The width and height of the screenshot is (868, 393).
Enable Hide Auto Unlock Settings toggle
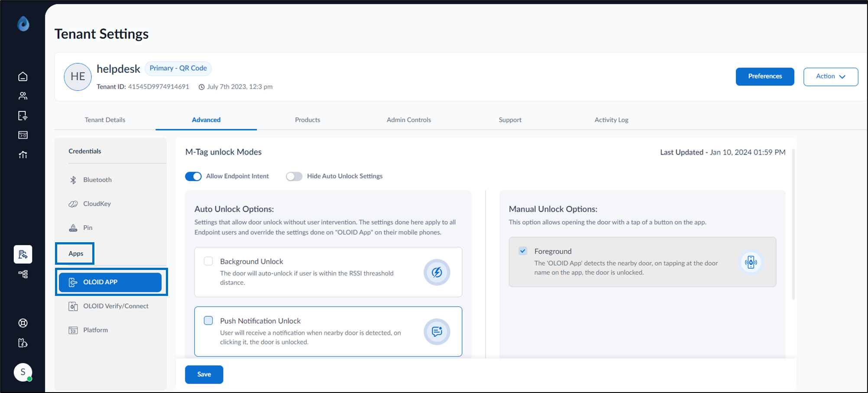click(x=294, y=176)
